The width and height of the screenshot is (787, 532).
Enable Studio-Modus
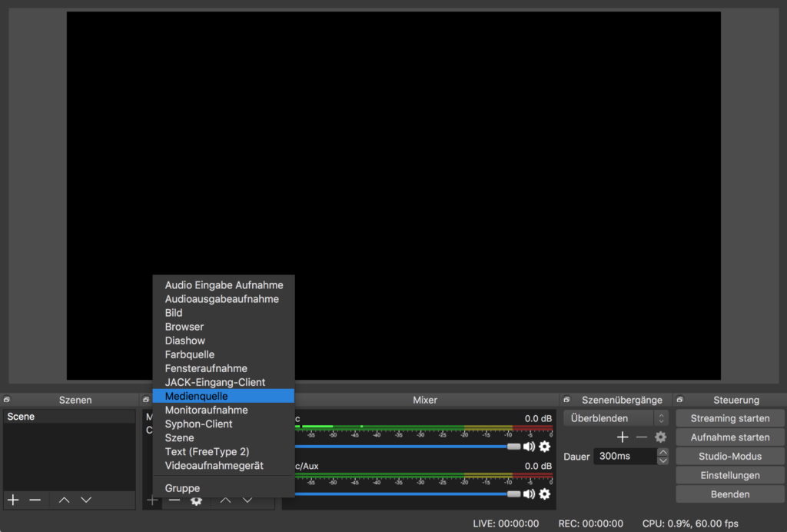pyautogui.click(x=730, y=456)
